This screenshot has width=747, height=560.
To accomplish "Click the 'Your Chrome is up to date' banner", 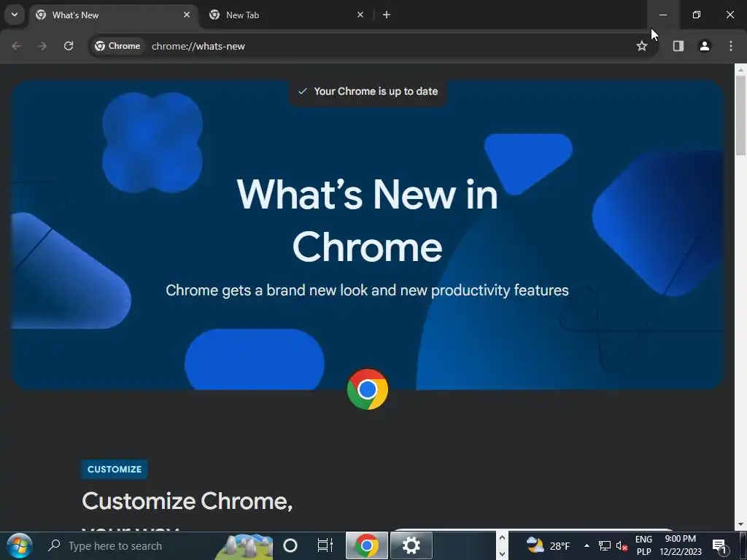I will point(368,91).
